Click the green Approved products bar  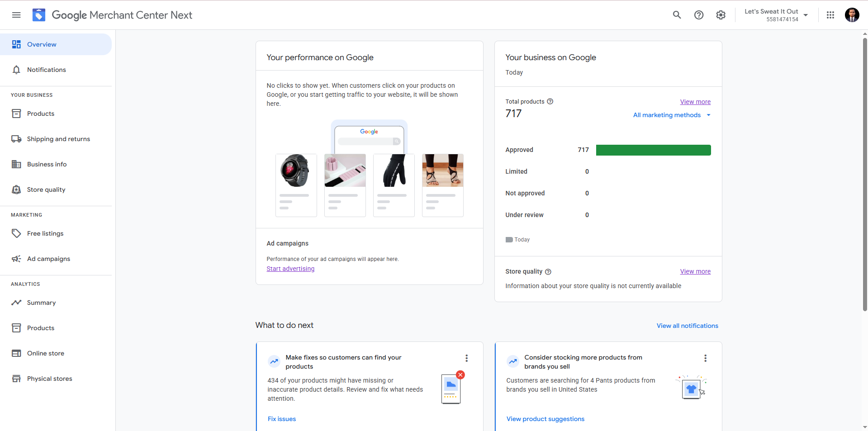point(654,150)
